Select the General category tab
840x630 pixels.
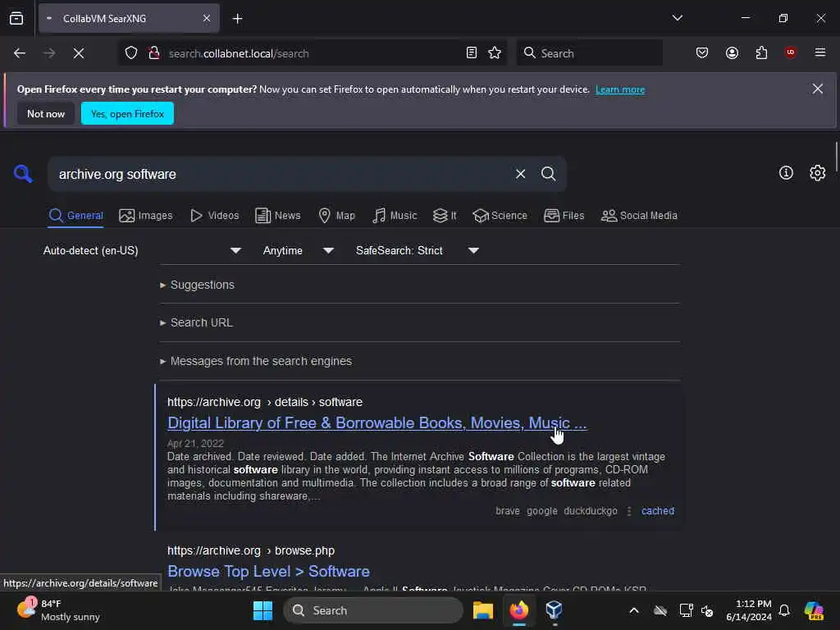coord(75,216)
